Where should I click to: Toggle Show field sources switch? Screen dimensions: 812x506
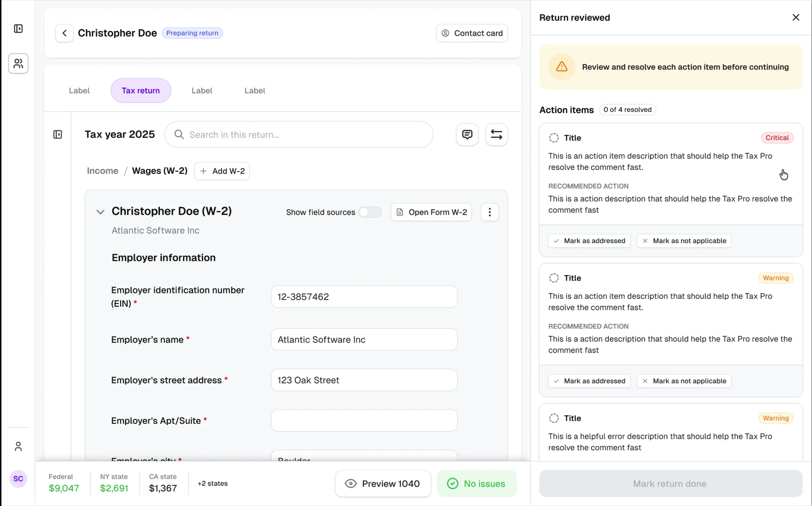coord(370,212)
